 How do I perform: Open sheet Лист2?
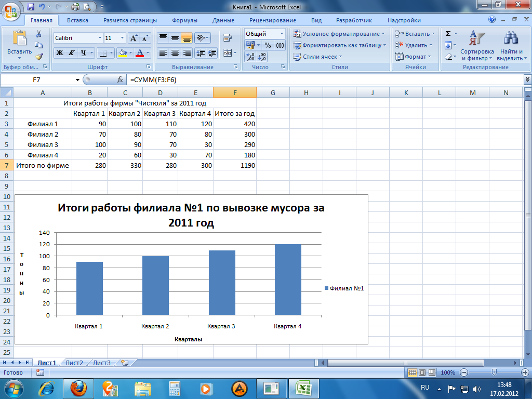[74, 363]
